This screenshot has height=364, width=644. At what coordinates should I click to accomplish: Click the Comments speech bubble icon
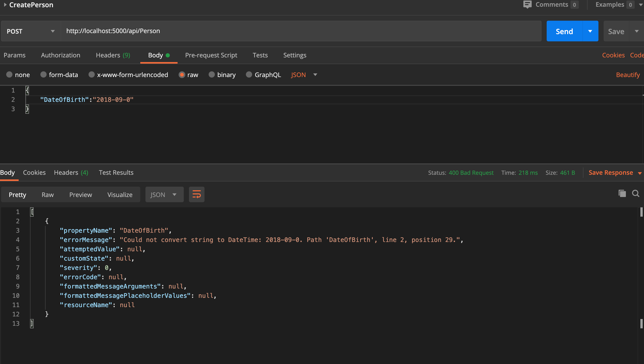527,5
